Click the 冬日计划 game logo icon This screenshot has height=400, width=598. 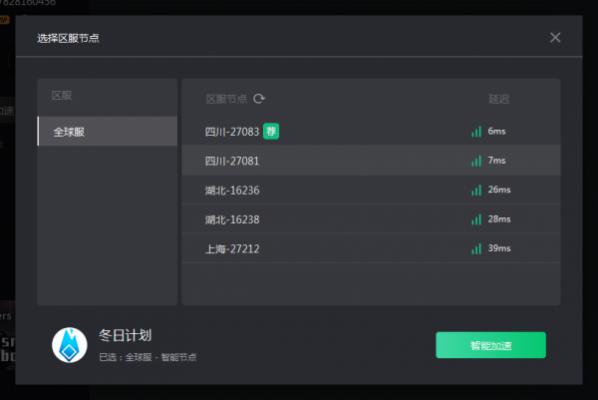[69, 345]
